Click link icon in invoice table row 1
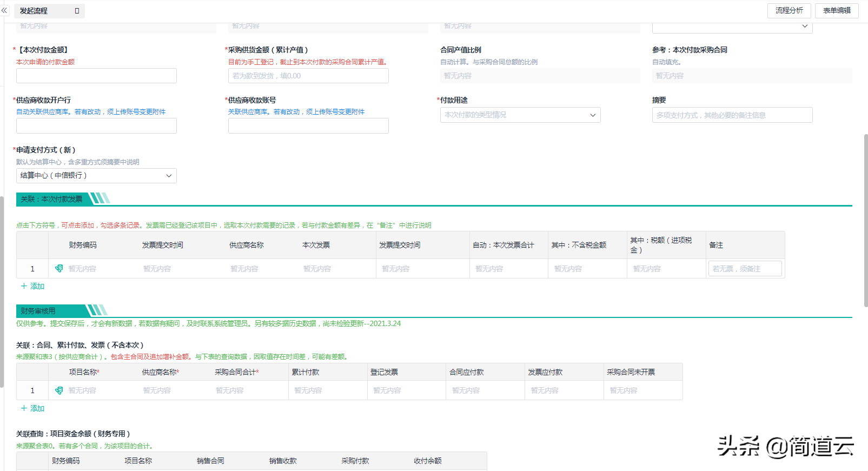The height and width of the screenshot is (471, 868). [59, 268]
